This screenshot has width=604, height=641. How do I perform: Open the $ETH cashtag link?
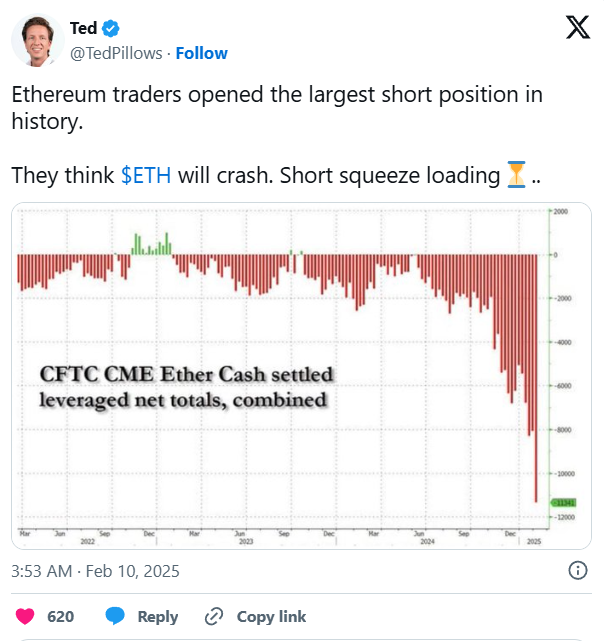(x=146, y=175)
